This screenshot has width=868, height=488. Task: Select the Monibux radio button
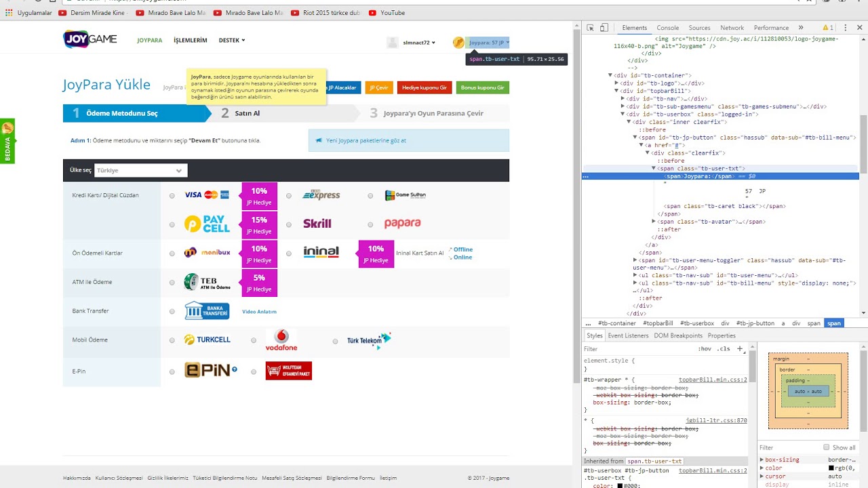click(x=172, y=253)
